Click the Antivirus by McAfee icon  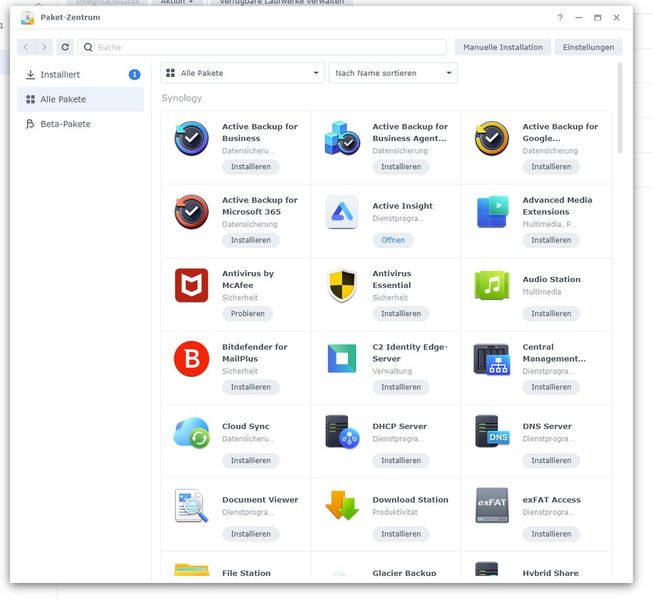tap(192, 285)
